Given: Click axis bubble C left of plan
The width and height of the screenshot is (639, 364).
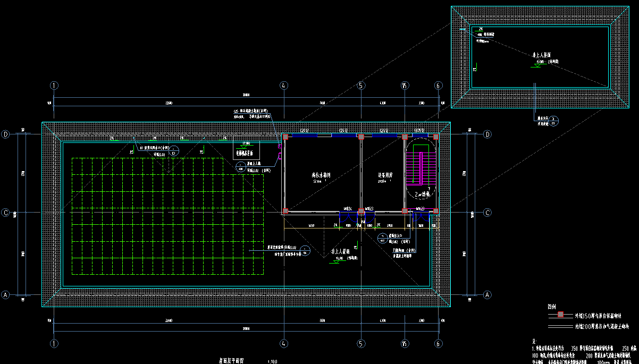Looking at the screenshot, I should [6, 213].
